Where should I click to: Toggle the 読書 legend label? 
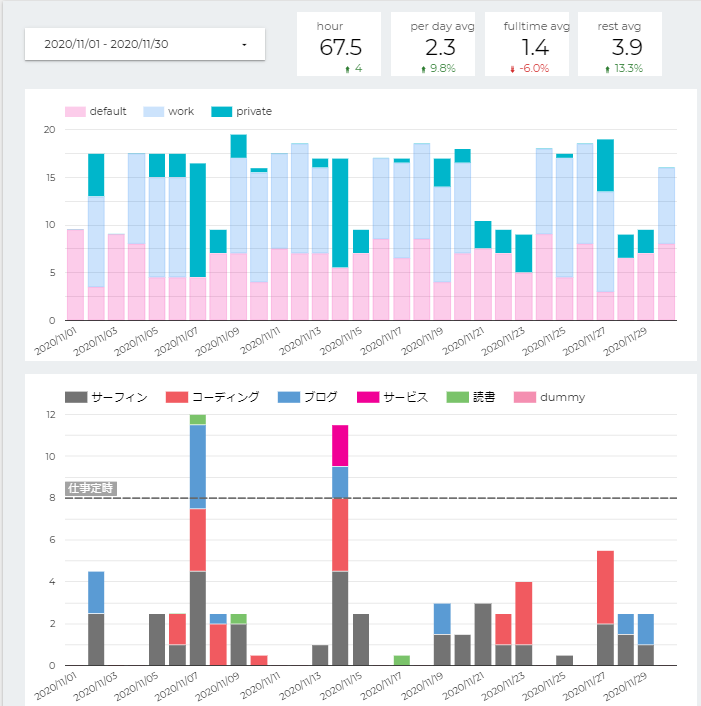pyautogui.click(x=484, y=397)
